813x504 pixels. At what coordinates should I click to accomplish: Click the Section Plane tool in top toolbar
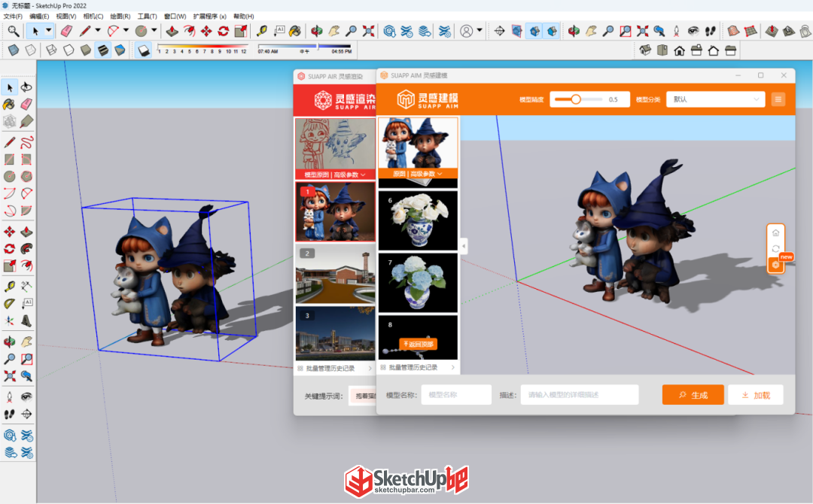[499, 31]
